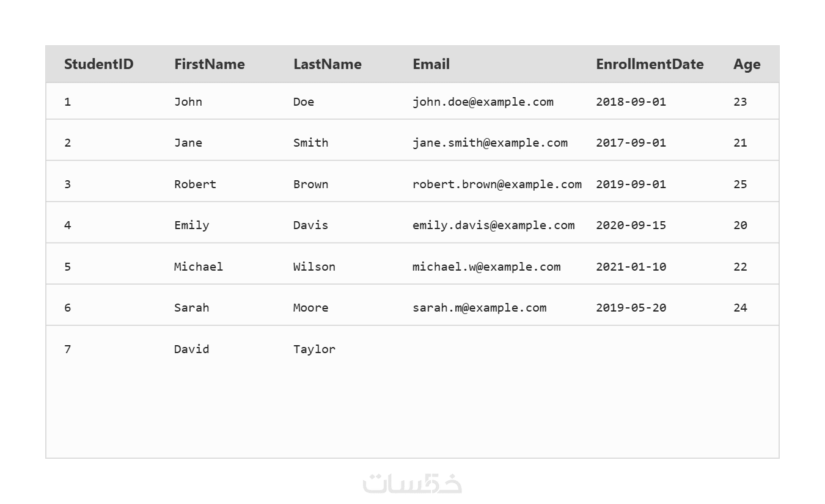Image resolution: width=825 pixels, height=504 pixels.
Task: Click the Age column header
Action: 747,64
